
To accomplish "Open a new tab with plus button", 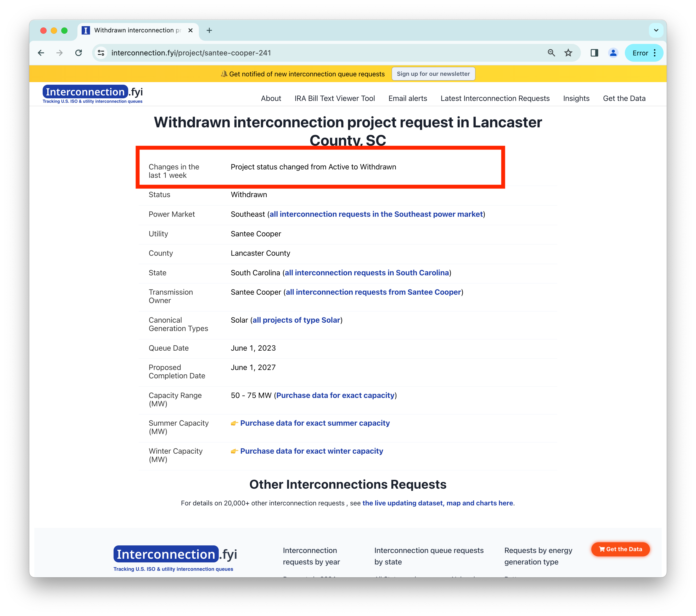I will [209, 30].
